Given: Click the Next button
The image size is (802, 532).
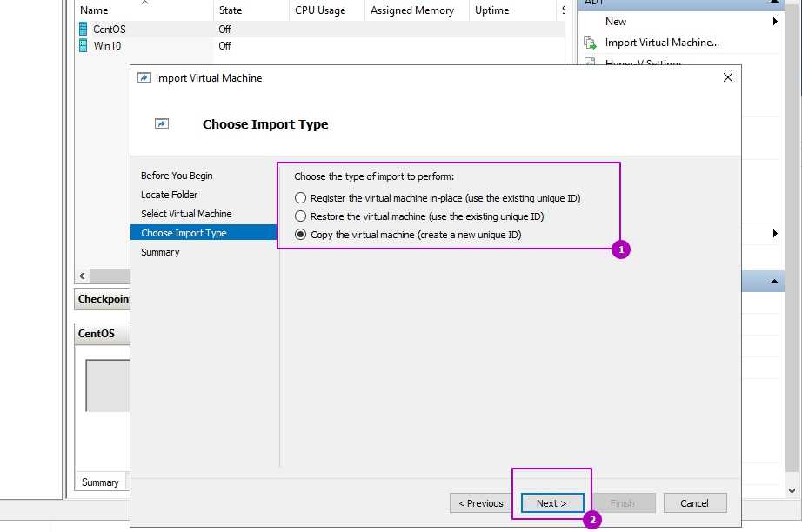Looking at the screenshot, I should tap(551, 503).
